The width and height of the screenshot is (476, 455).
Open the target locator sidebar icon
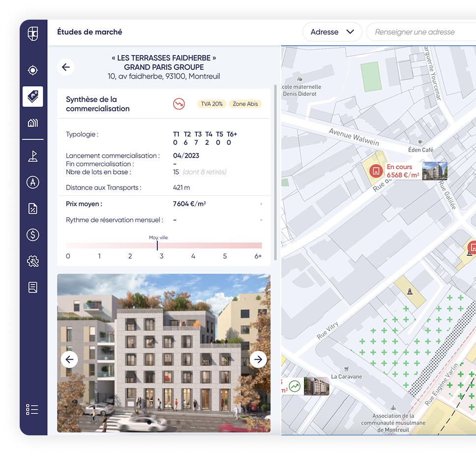[33, 70]
